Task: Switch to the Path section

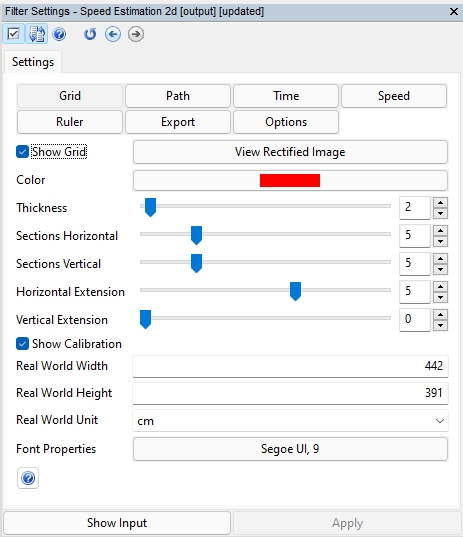Action: pyautogui.click(x=178, y=96)
